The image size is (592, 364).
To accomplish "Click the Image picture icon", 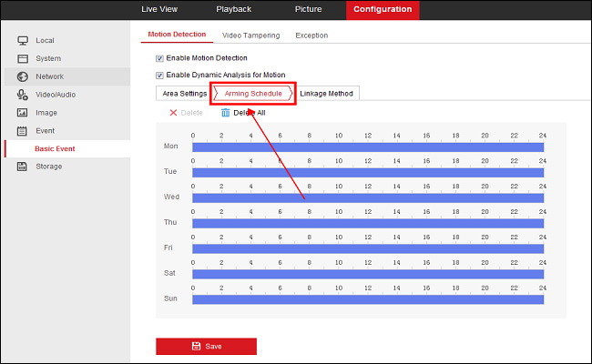I will [x=22, y=113].
